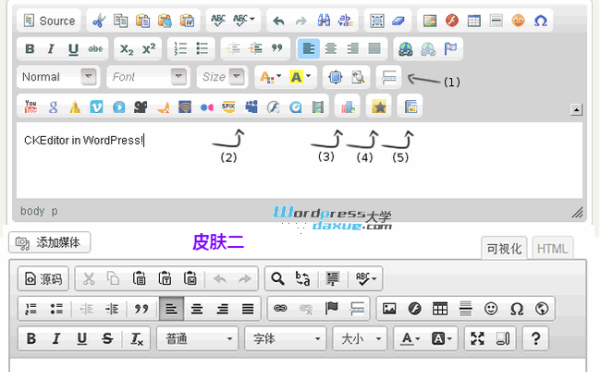Open spell check ABC dropdown in lower editor
601x372 pixels.
pyautogui.click(x=366, y=279)
